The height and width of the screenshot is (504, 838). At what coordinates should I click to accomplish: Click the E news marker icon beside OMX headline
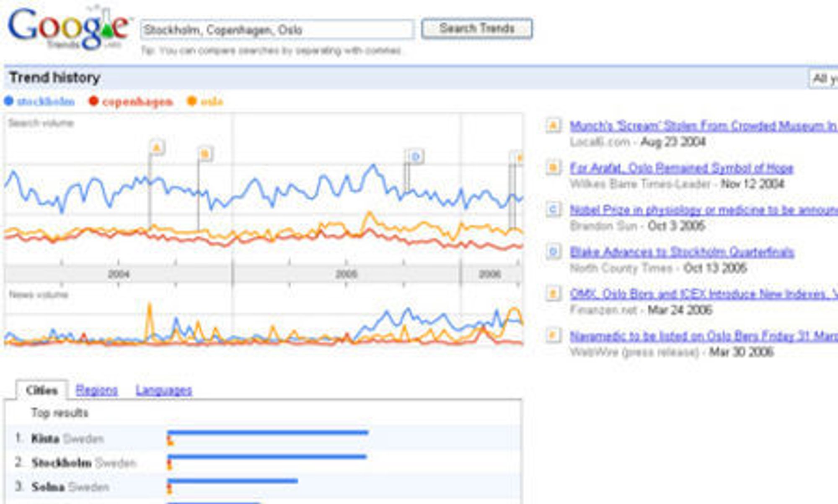click(x=553, y=293)
